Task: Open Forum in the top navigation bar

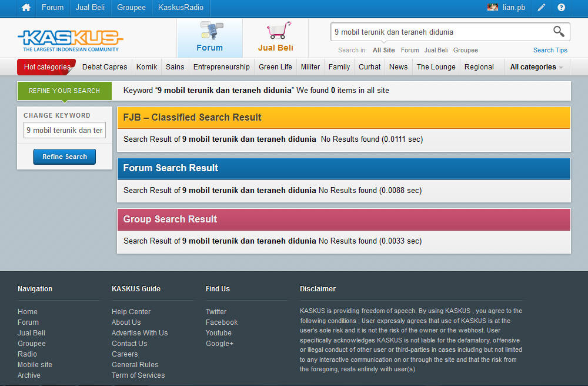Action: coord(52,8)
